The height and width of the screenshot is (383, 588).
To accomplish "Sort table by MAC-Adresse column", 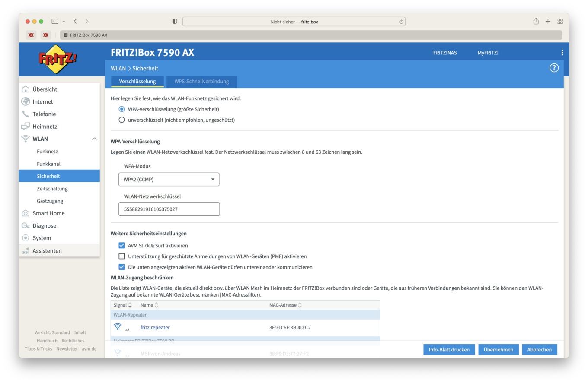I will coord(285,305).
